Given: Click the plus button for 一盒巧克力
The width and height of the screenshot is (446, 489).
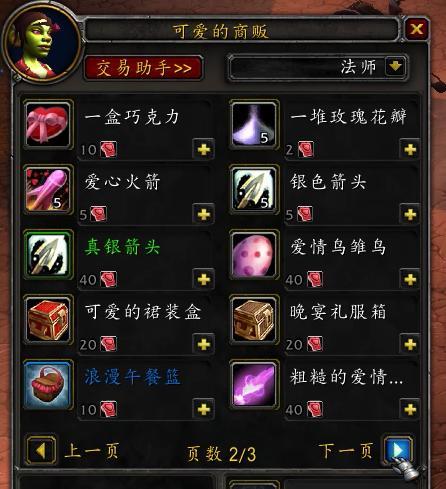Looking at the screenshot, I should (204, 149).
